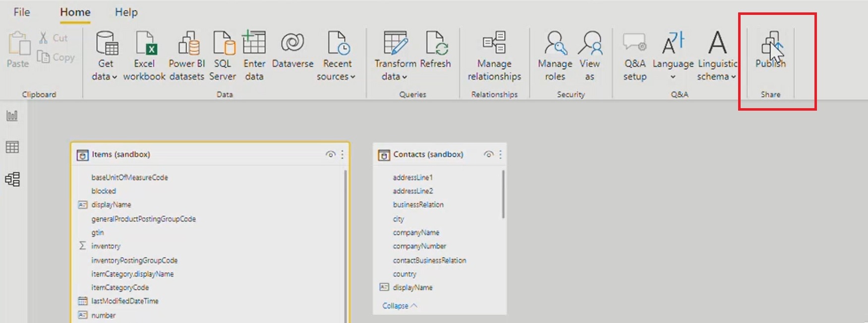This screenshot has width=868, height=323.
Task: Open the File menu tab
Action: (21, 12)
